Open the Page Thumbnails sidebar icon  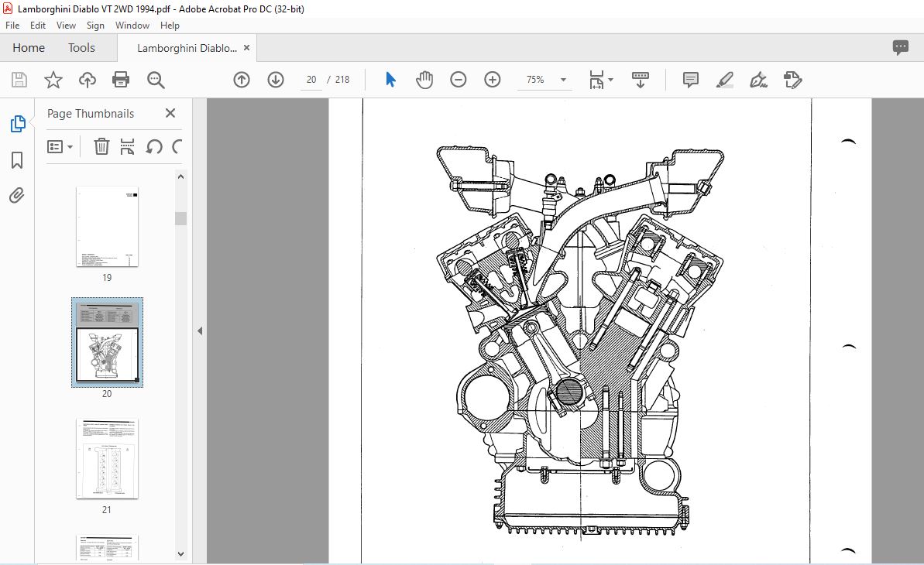(18, 124)
